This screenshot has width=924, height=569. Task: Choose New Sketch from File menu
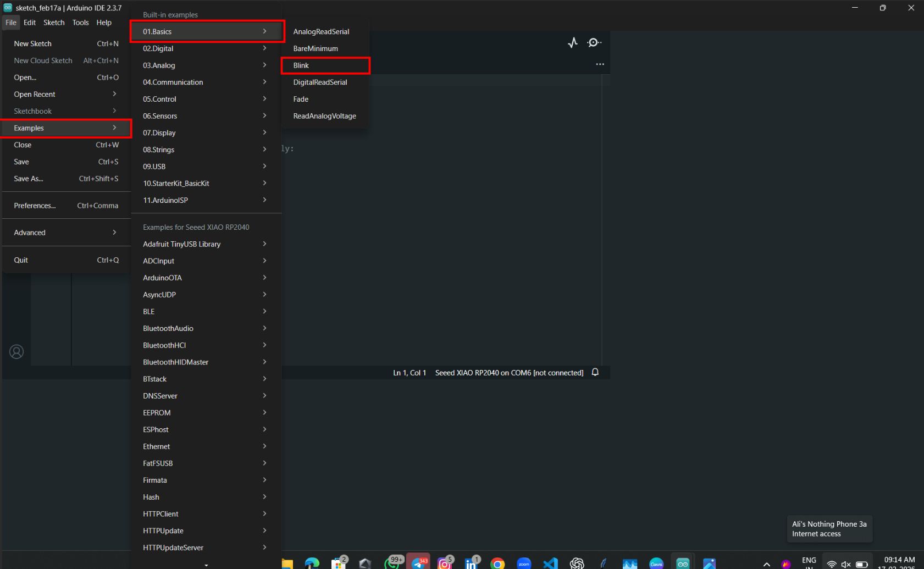pyautogui.click(x=66, y=43)
